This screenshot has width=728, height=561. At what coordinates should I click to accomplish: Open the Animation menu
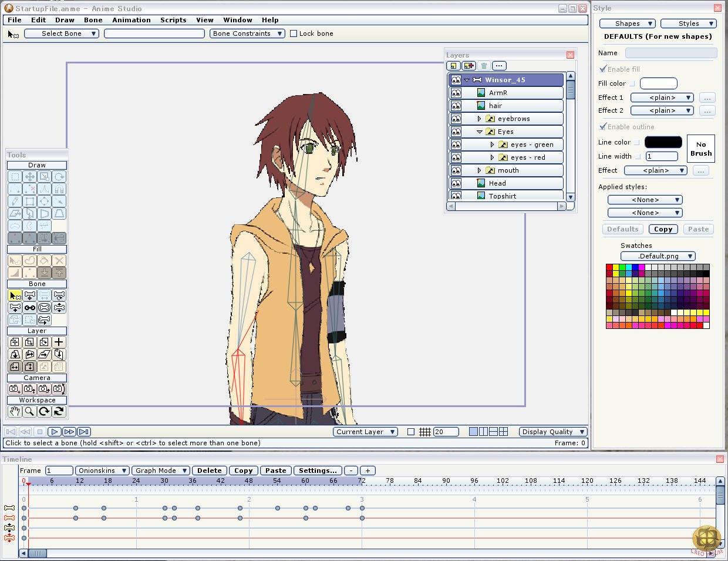click(x=132, y=20)
